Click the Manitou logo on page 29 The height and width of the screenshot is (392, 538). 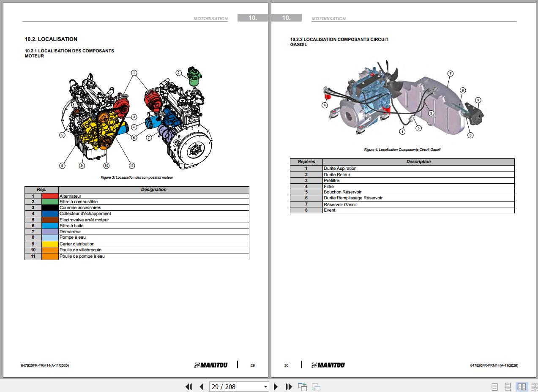tap(210, 365)
